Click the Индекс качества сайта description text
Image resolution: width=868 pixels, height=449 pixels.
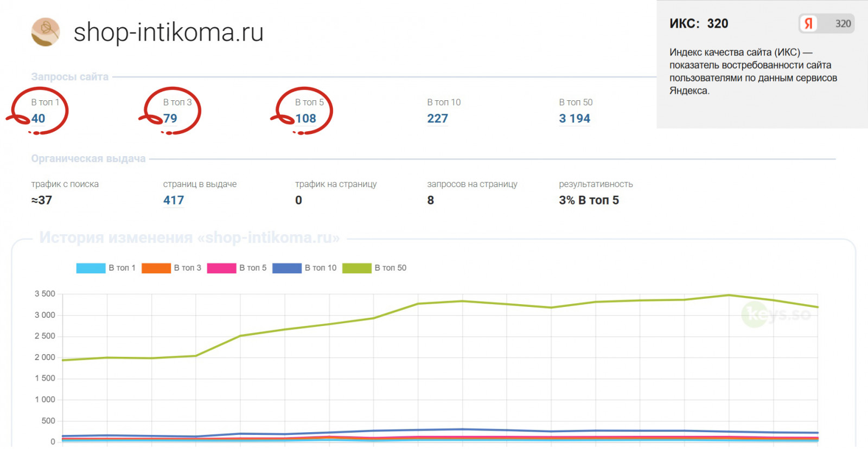(x=753, y=72)
